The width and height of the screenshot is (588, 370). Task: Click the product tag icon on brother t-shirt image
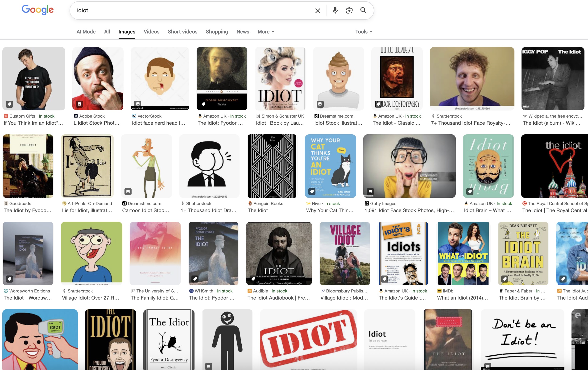pyautogui.click(x=9, y=104)
